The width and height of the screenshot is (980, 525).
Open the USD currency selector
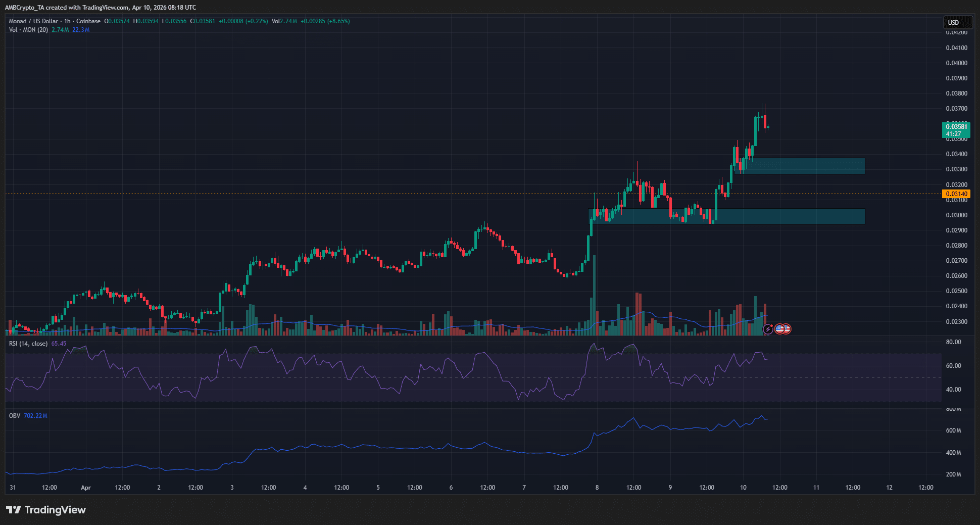(x=957, y=22)
